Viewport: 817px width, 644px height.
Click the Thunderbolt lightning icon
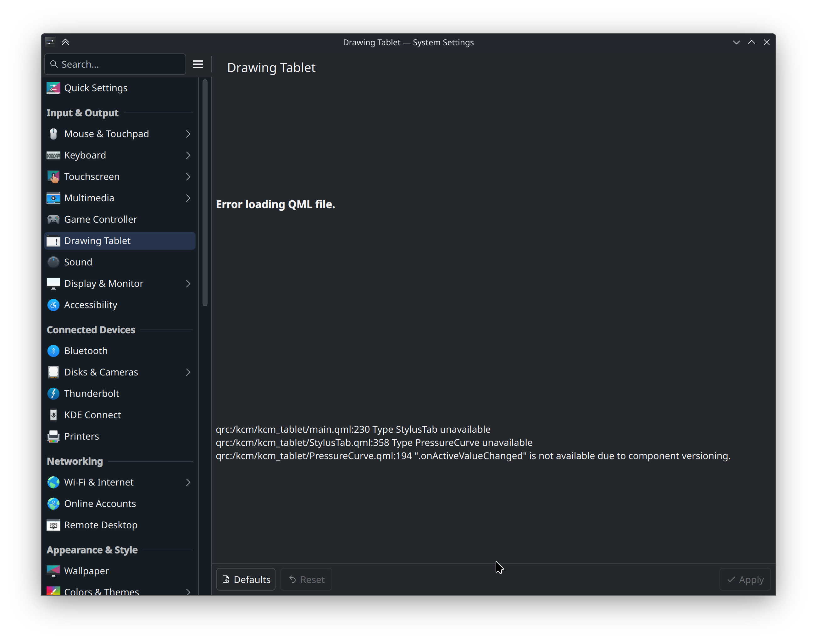(53, 394)
